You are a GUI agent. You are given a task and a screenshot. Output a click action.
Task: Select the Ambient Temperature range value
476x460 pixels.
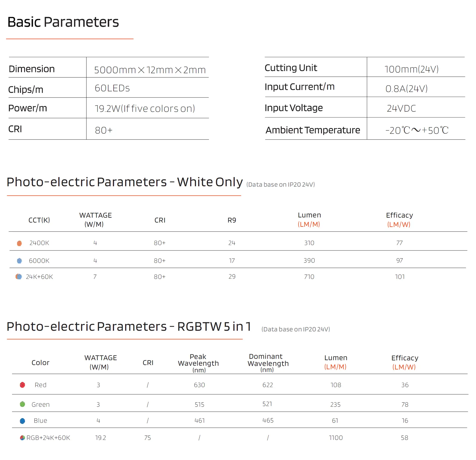pos(417,130)
